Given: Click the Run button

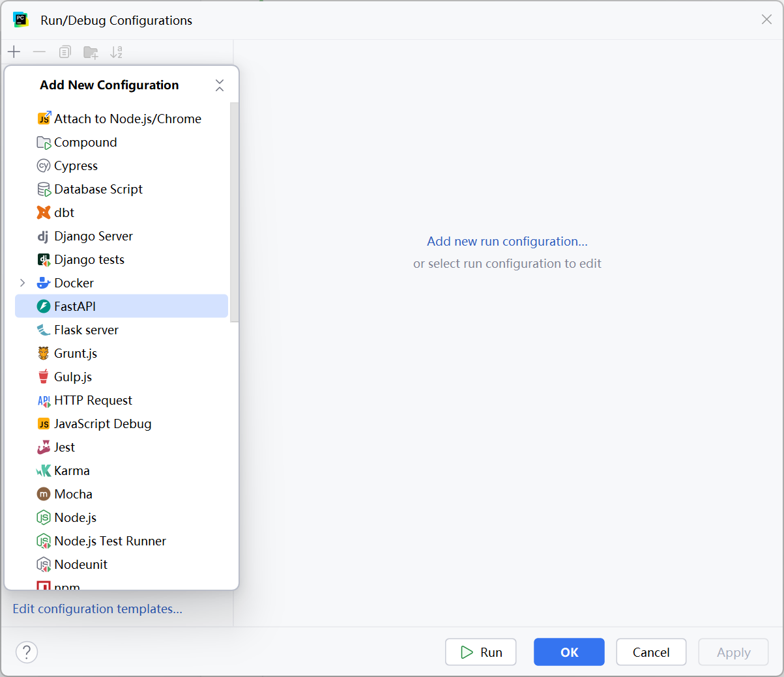Looking at the screenshot, I should pos(481,652).
